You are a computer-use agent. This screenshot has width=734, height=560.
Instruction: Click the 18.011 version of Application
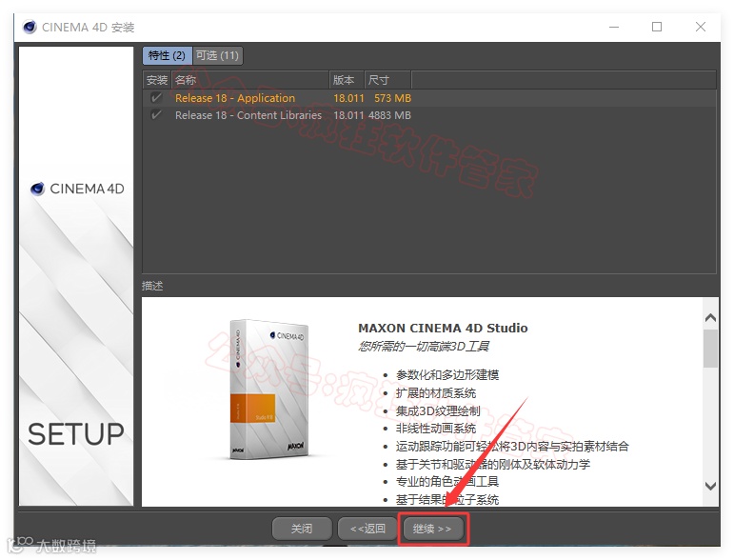(348, 98)
